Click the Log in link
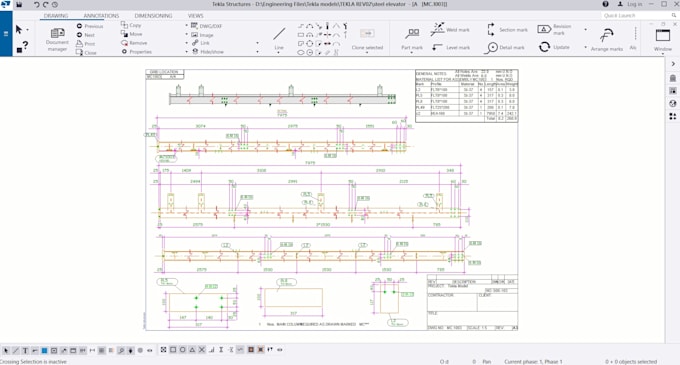Screen dimensions: 680x365 (x=634, y=4)
